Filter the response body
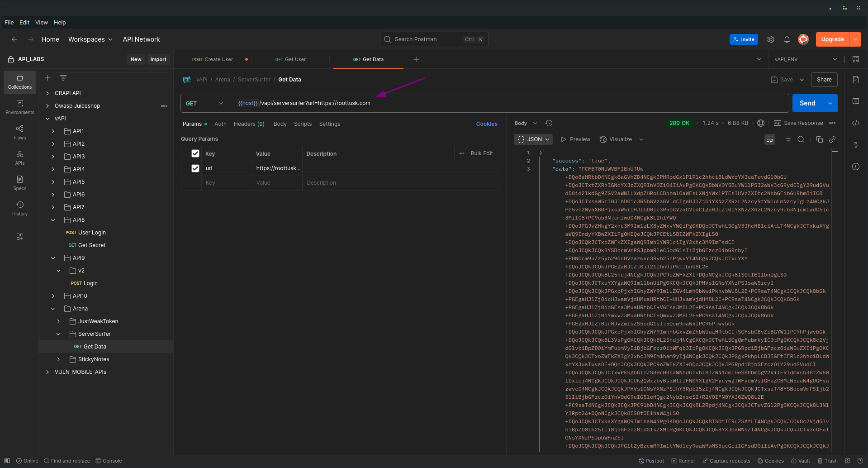 [788, 139]
